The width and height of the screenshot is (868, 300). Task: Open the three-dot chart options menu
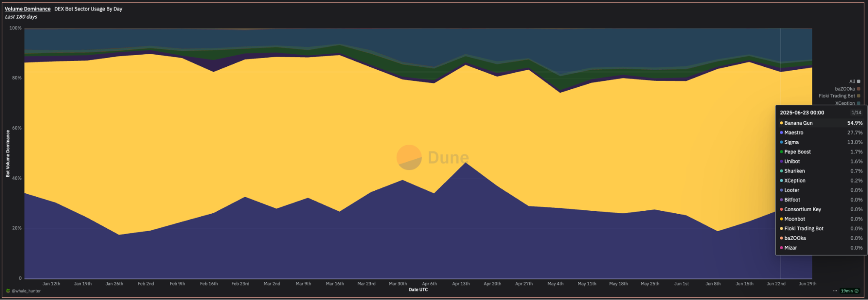tap(835, 291)
